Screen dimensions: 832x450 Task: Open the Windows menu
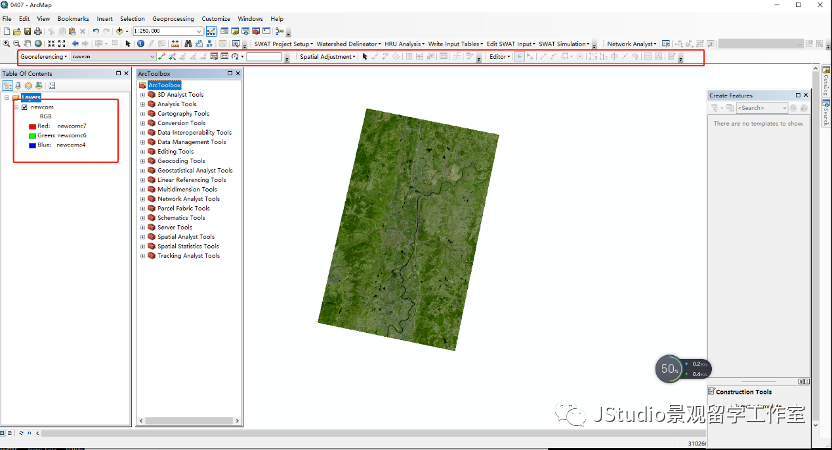click(x=250, y=19)
